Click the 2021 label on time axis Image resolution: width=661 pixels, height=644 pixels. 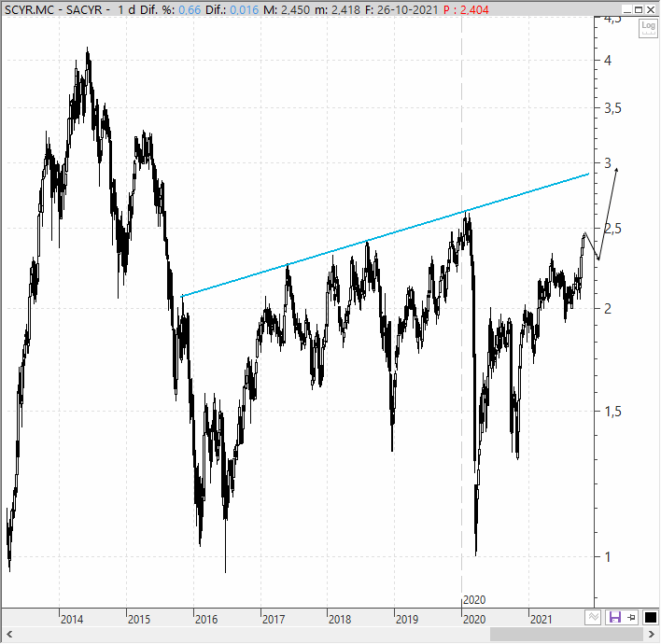click(541, 620)
